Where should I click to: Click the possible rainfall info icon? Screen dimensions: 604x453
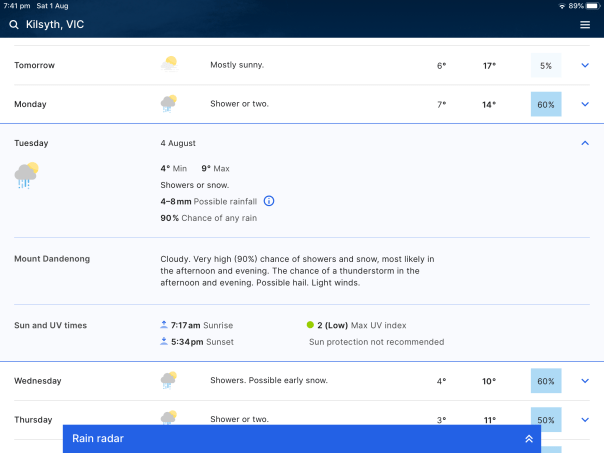pos(269,201)
